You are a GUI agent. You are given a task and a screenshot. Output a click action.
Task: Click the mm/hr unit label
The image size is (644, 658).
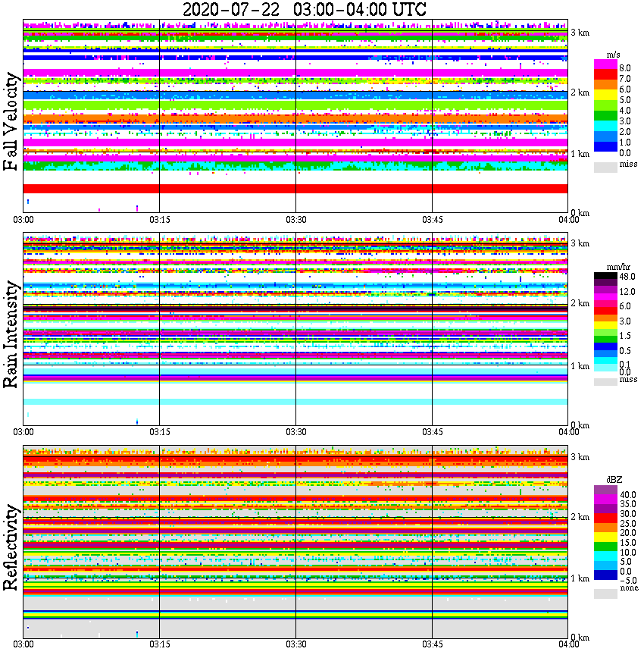(x=618, y=267)
